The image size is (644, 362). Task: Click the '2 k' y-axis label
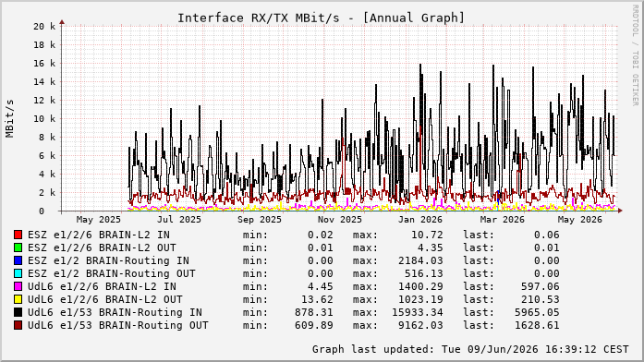click(x=48, y=192)
